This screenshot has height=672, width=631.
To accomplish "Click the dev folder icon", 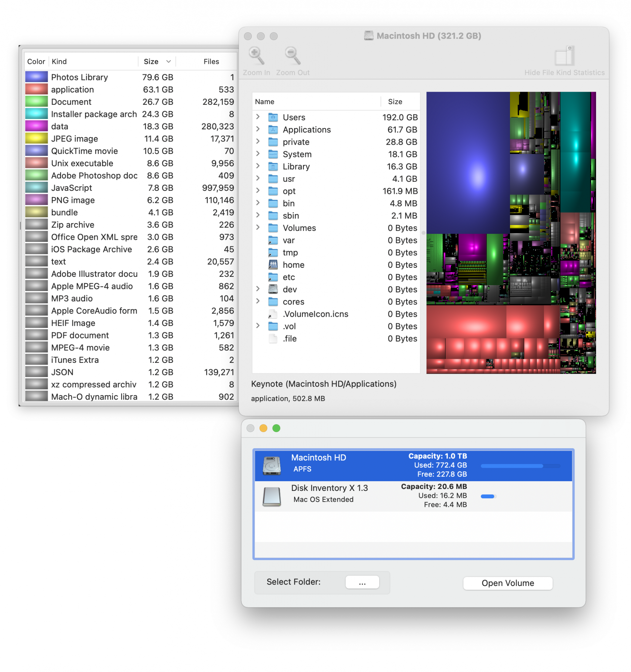I will tap(273, 289).
